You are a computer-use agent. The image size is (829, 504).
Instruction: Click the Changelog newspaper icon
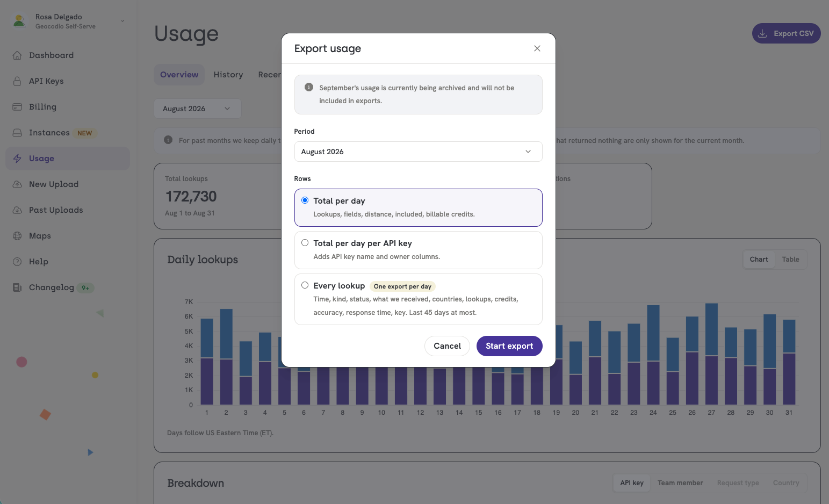click(17, 287)
